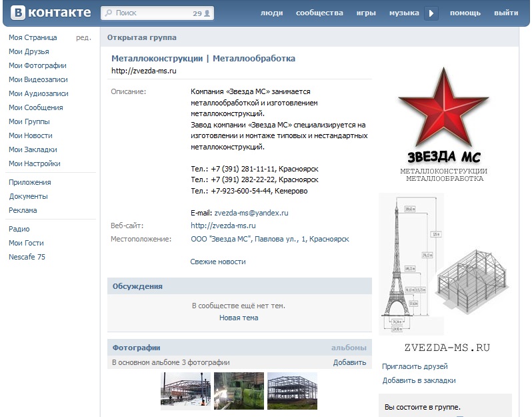Click выйти to log out
The height and width of the screenshot is (417, 532).
tap(506, 13)
